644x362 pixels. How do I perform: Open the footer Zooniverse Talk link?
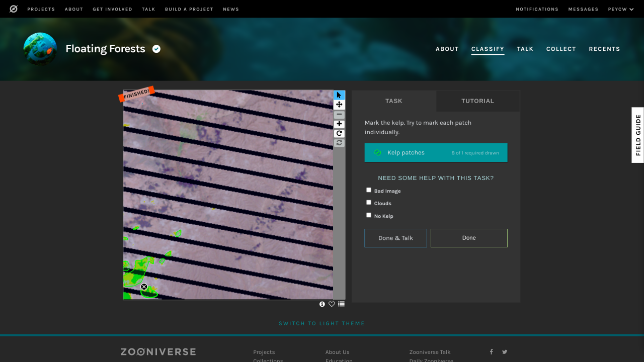click(x=430, y=352)
